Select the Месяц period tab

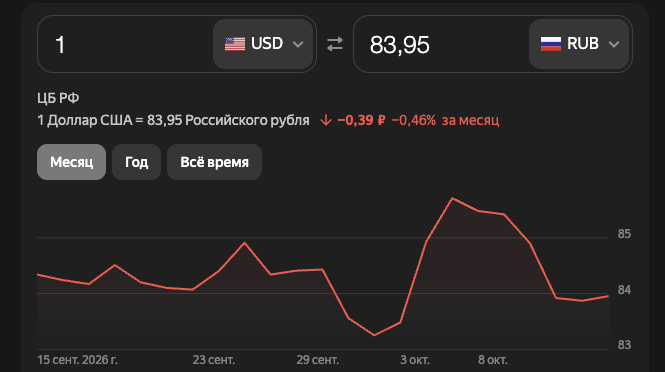(71, 162)
